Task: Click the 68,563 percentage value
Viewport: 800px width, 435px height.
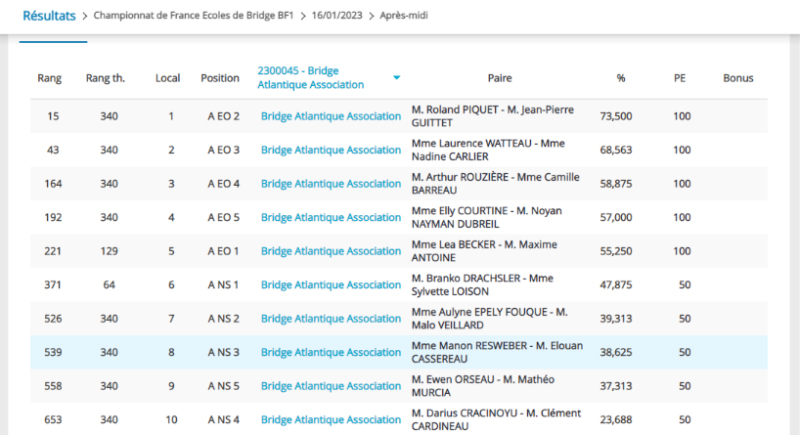Action: click(616, 150)
